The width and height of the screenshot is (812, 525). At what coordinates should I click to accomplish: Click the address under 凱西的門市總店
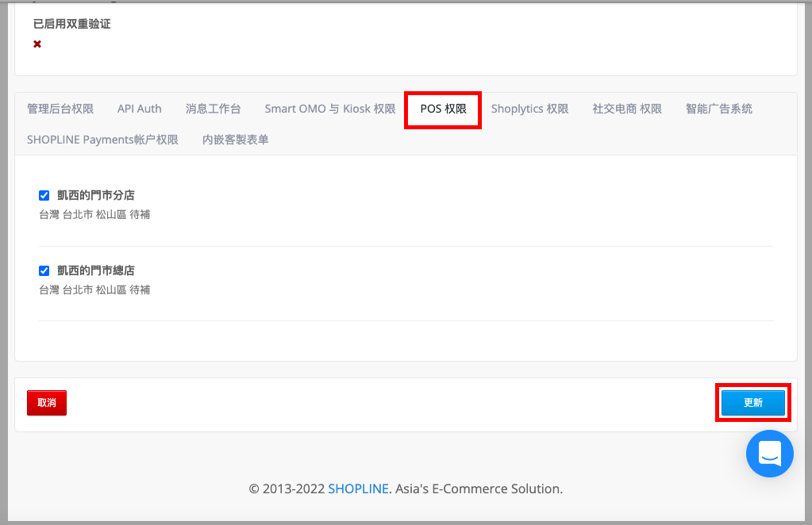click(x=94, y=289)
